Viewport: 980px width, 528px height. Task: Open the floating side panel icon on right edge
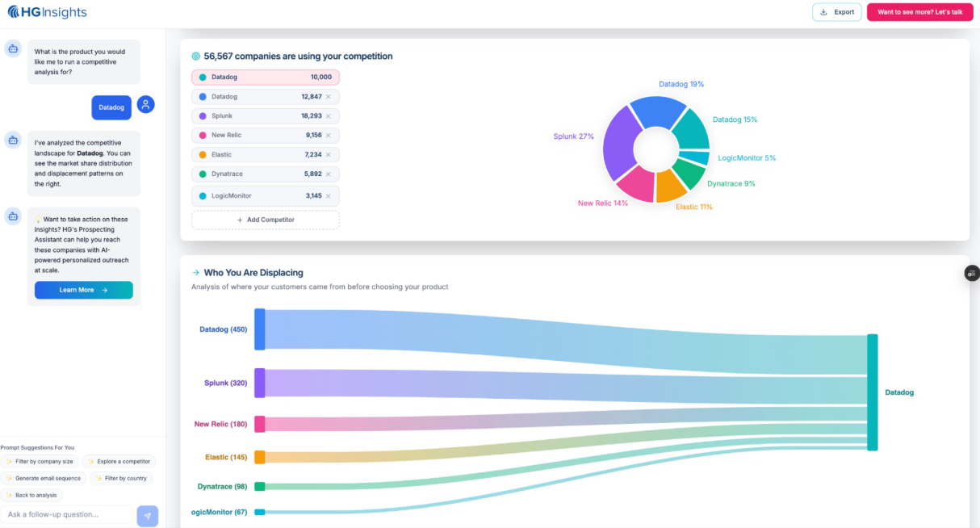pos(972,274)
